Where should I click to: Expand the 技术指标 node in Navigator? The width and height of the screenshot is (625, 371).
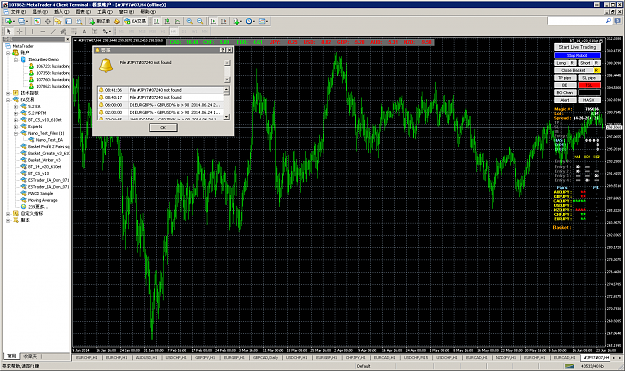coord(8,93)
